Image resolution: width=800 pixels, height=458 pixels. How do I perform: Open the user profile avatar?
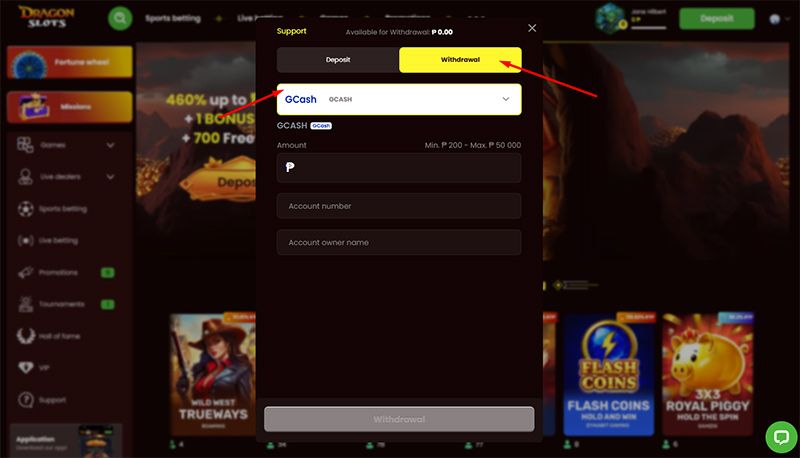tap(610, 18)
